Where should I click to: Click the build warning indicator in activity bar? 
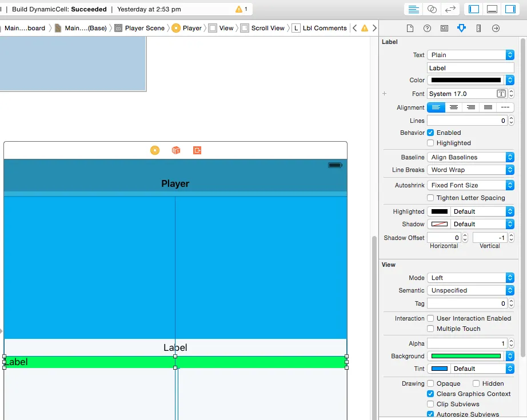(x=241, y=9)
